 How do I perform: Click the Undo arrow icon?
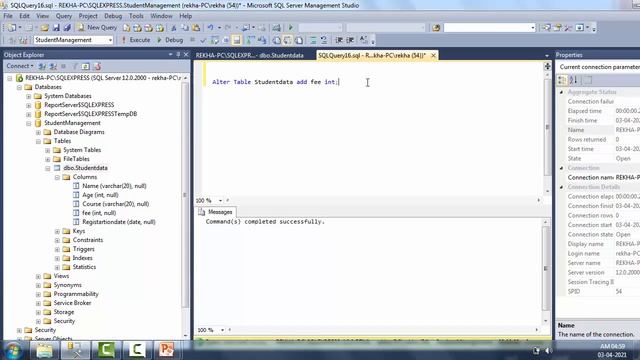pyautogui.click(x=210, y=28)
